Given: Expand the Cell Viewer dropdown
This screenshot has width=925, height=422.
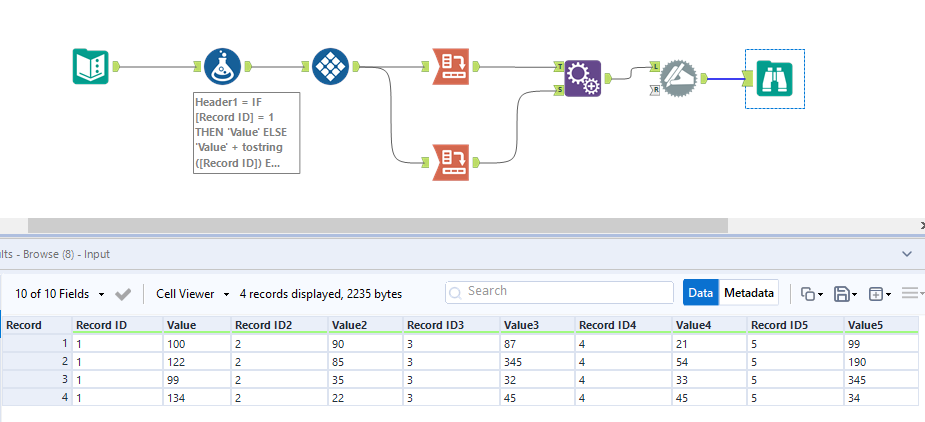Looking at the screenshot, I should [193, 294].
